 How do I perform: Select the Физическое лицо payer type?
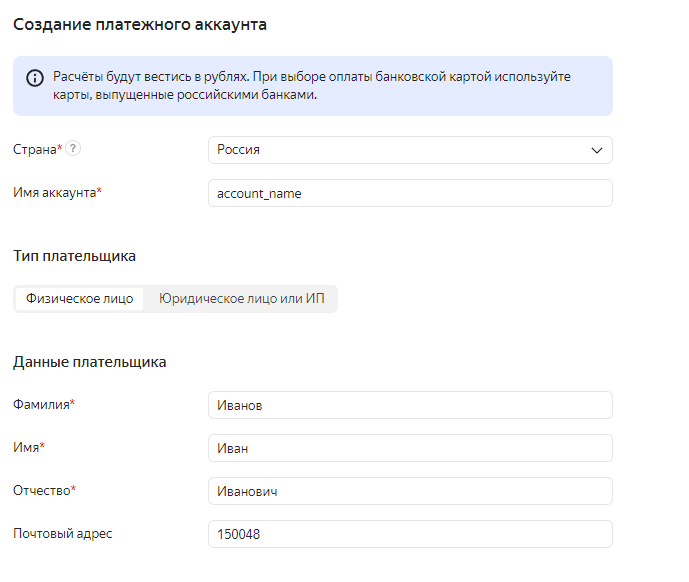click(80, 299)
